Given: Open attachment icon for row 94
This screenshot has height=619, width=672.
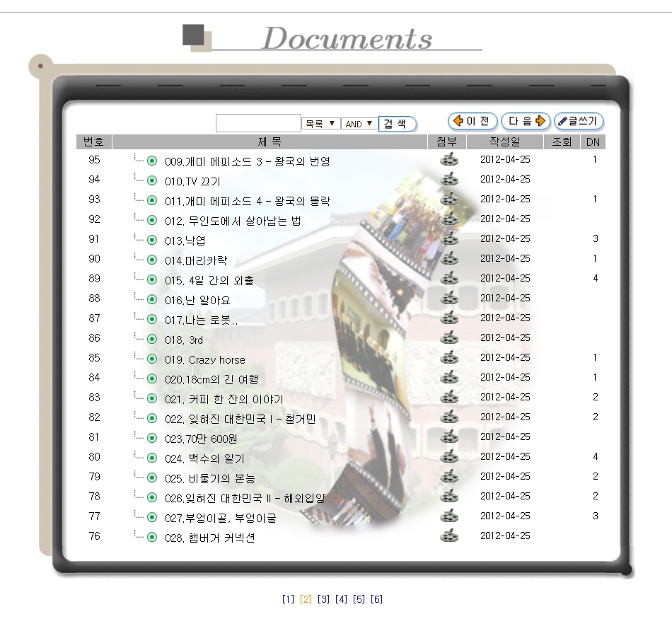Looking at the screenshot, I should click(x=449, y=179).
